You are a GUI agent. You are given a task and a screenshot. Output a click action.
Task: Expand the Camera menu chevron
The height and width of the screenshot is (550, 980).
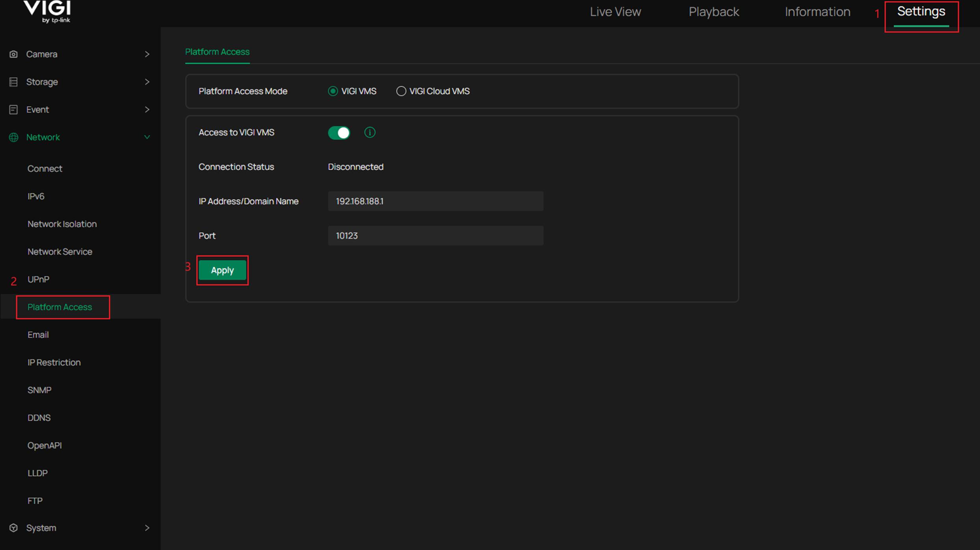[x=147, y=54]
